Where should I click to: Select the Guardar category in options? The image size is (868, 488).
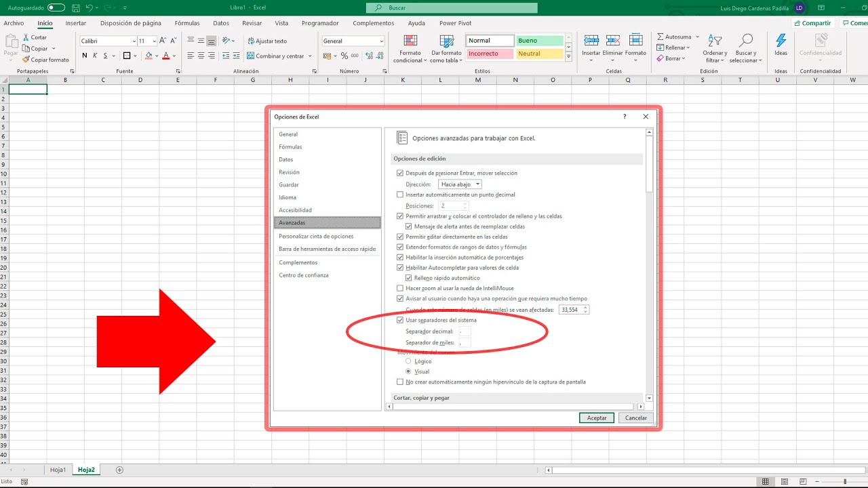(x=289, y=184)
